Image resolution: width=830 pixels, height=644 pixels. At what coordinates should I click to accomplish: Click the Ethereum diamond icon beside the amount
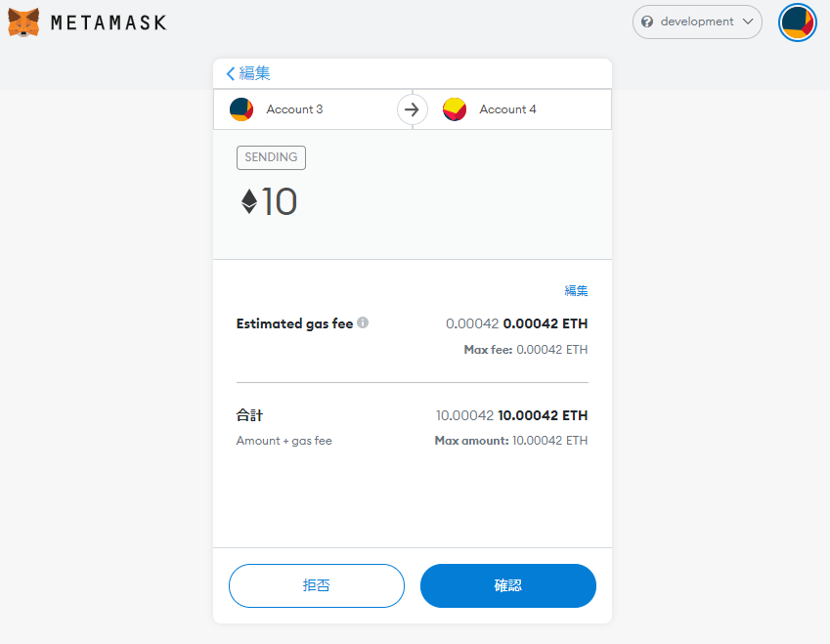(249, 201)
